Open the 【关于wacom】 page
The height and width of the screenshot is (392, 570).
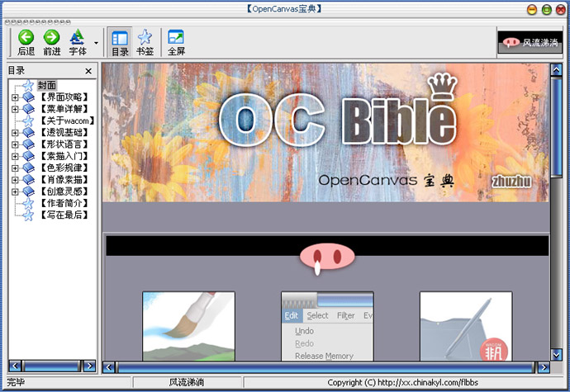click(x=67, y=120)
